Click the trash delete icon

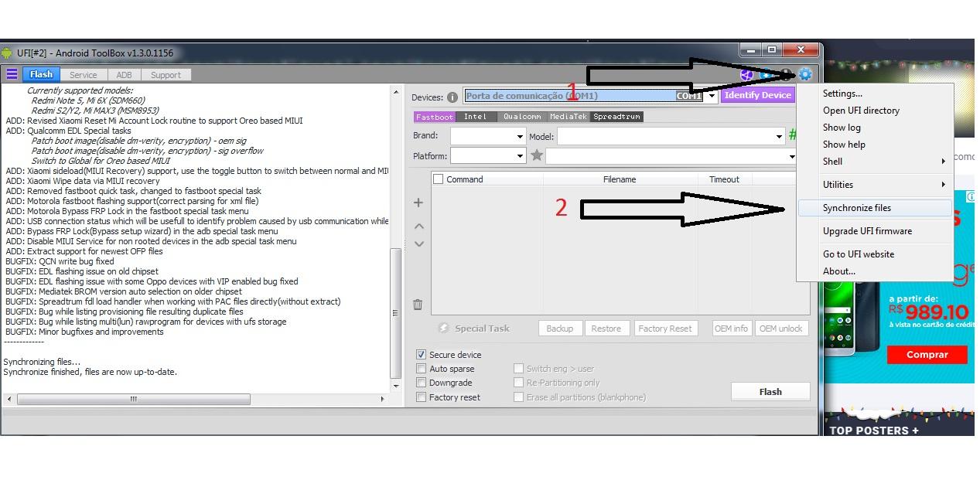pos(418,305)
